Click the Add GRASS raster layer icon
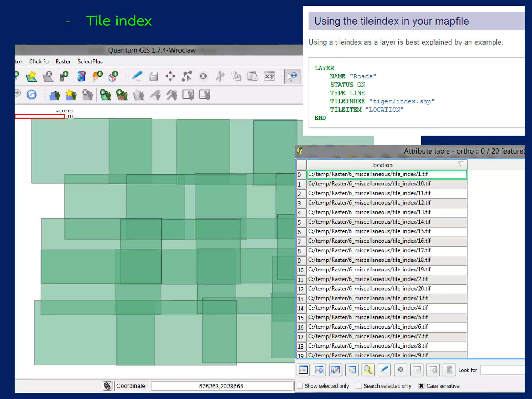Viewport: 532px width, 399px height. click(x=122, y=95)
